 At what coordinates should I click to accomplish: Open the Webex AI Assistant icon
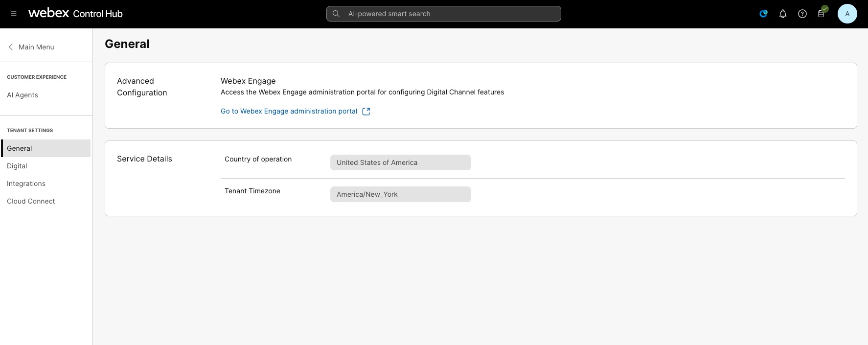(x=763, y=14)
